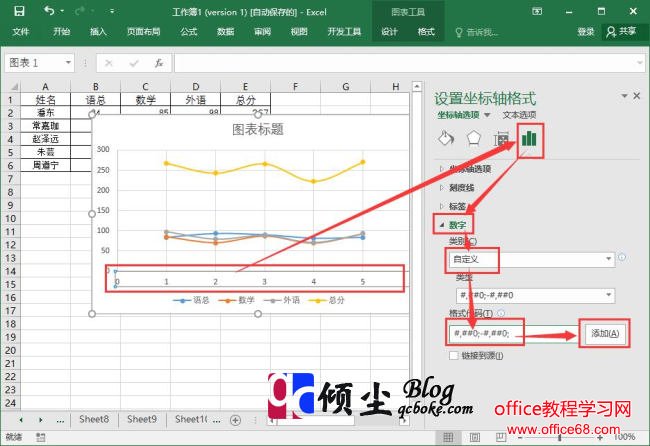650x446 pixels.
Task: Open the 文件 menu tab
Action: point(21,32)
